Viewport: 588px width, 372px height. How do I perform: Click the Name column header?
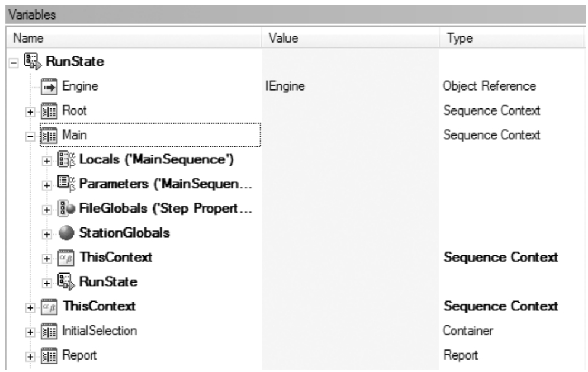point(134,38)
